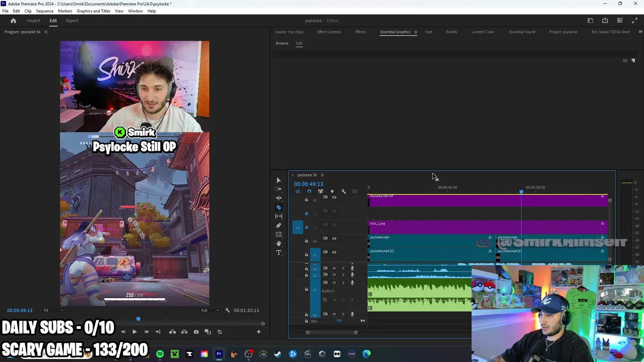Open Spotify from the Windows taskbar
The image size is (644, 362).
pyautogui.click(x=160, y=354)
